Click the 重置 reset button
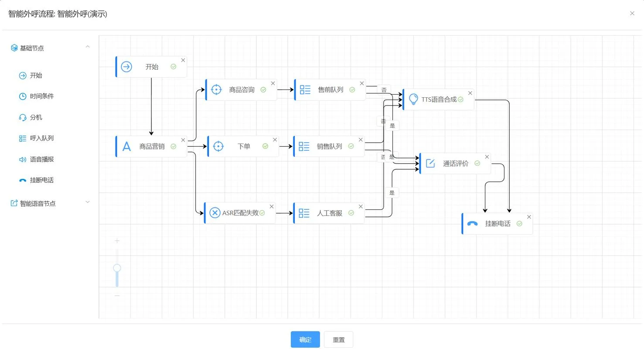This screenshot has height=349, width=644. (338, 339)
